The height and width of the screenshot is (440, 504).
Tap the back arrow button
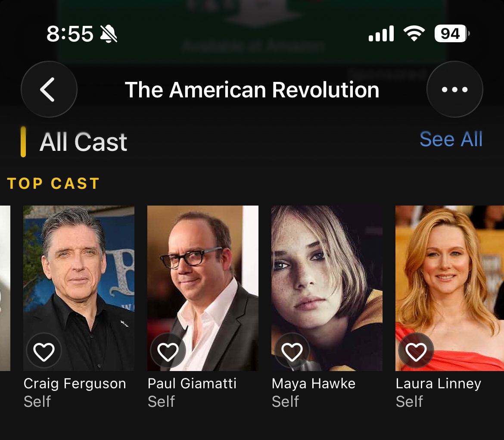49,89
